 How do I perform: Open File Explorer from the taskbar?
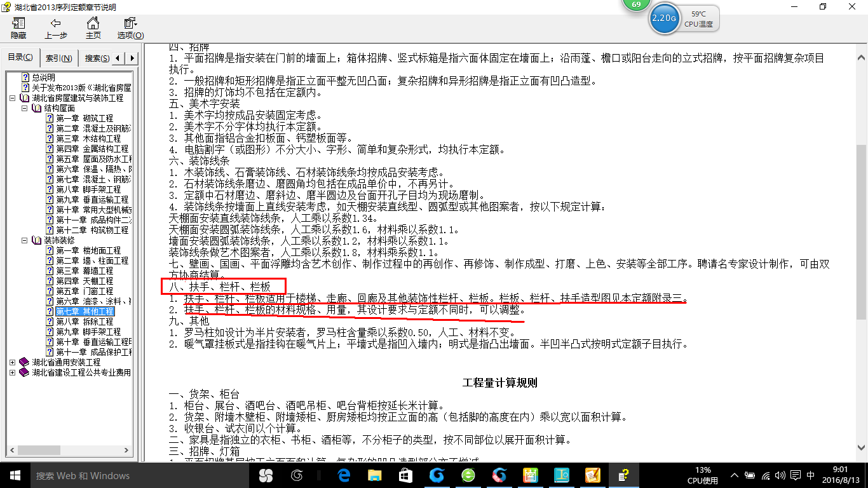(x=375, y=475)
